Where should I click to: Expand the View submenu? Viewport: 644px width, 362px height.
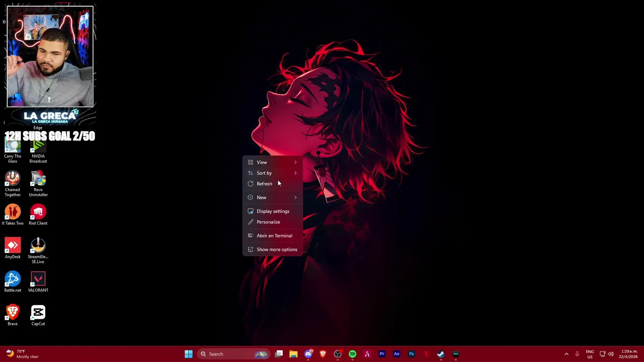[x=273, y=162]
